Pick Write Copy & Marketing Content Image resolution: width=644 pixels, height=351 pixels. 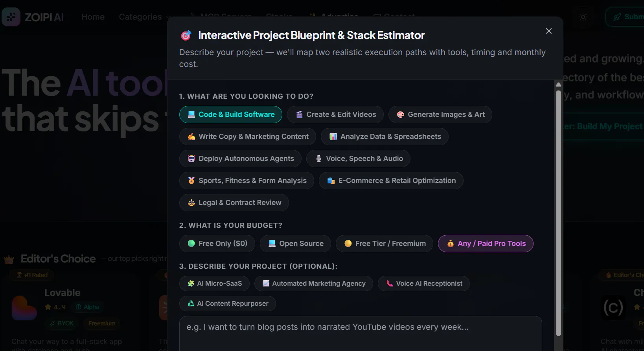[x=248, y=137]
